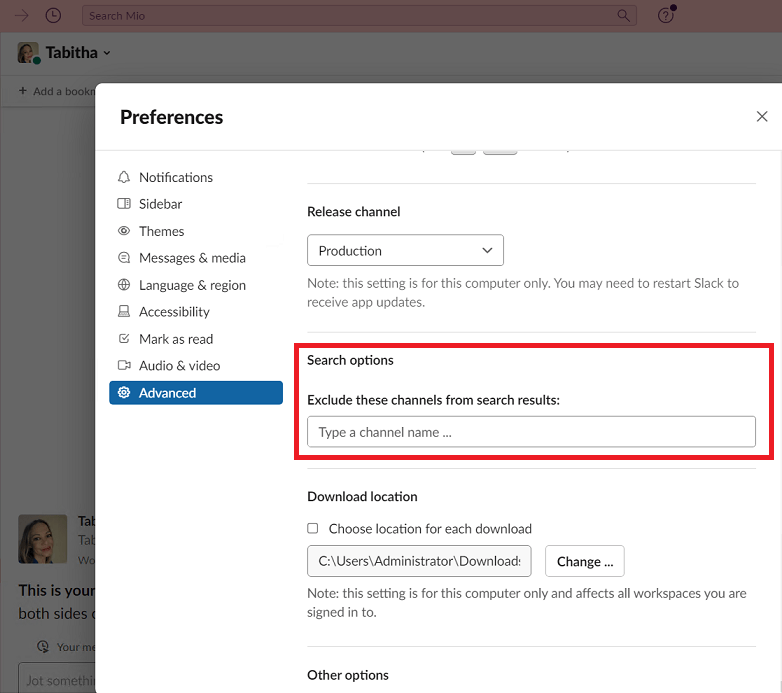Click the history clock icon
782x693 pixels.
point(53,16)
